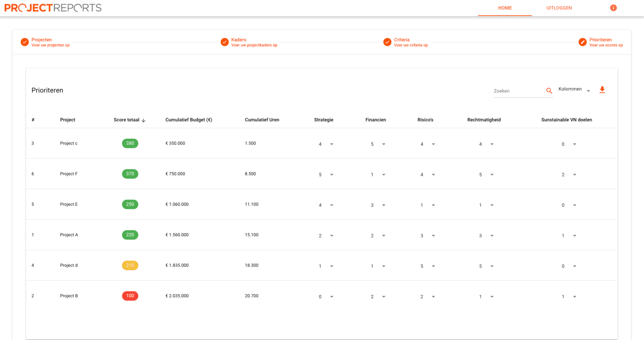Select UITLOGGEN in the top menu
The height and width of the screenshot is (340, 644).
559,8
